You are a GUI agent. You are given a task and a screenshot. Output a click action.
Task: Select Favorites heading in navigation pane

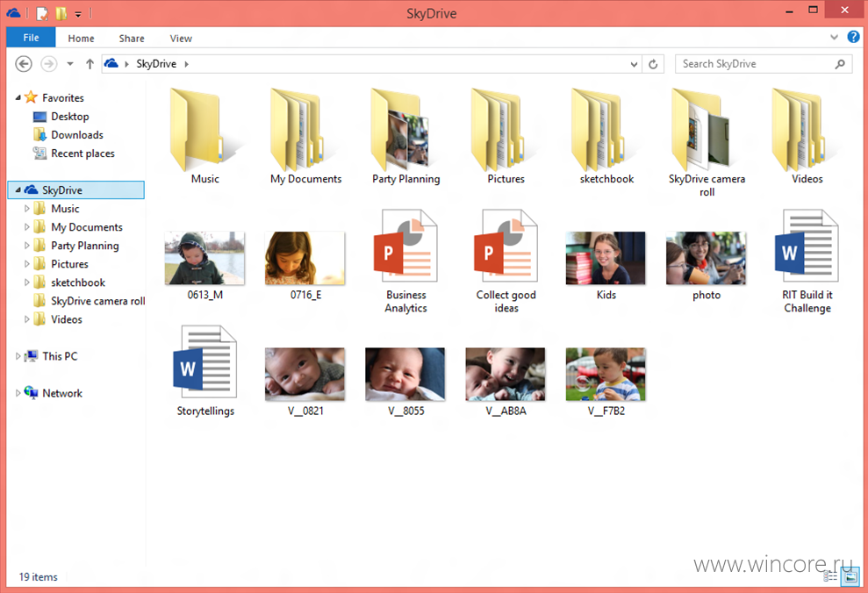(62, 98)
